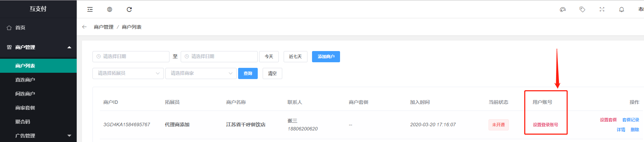Open the 请选择商家 dropdown
This screenshot has height=142, width=644.
(201, 73)
